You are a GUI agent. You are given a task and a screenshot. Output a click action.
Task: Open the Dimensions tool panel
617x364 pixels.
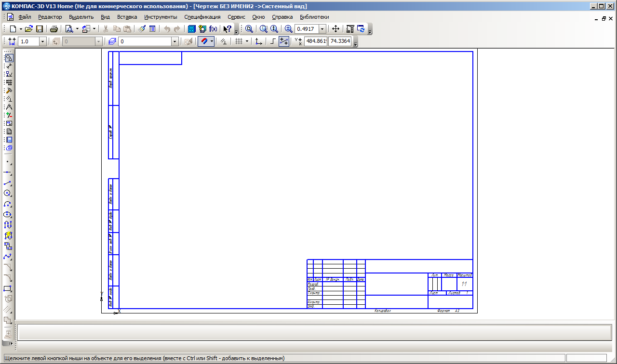coord(8,66)
